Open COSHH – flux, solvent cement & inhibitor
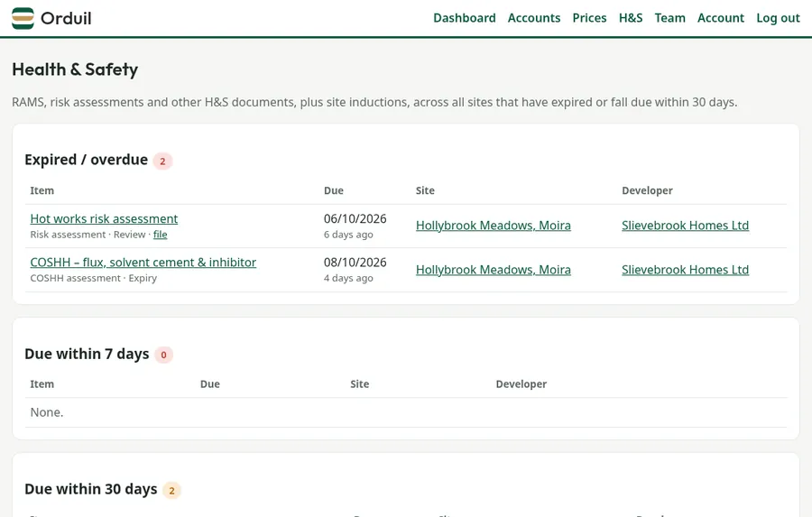 click(143, 263)
